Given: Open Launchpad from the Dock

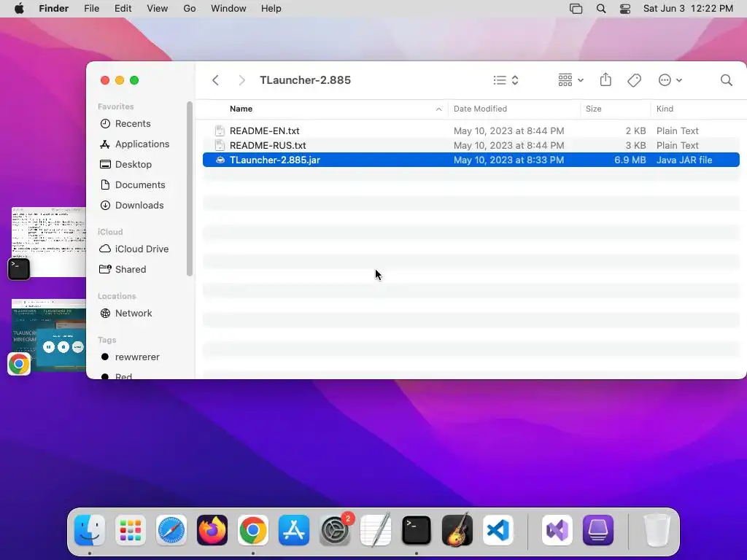Looking at the screenshot, I should pos(131,530).
